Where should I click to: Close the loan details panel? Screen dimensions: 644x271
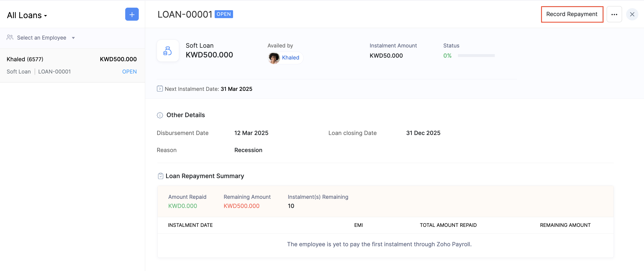pyautogui.click(x=632, y=14)
